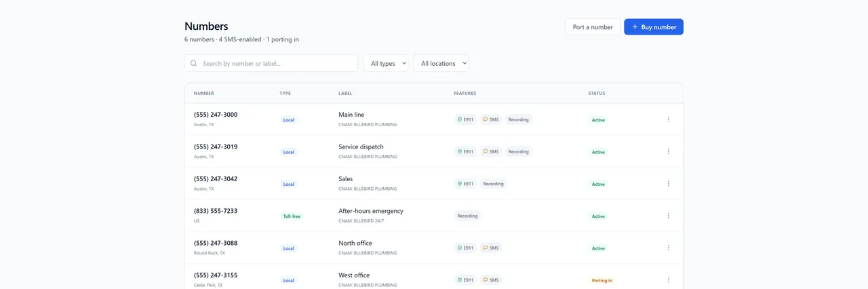868x289 pixels.
Task: Click the E911 badge on Sales row
Action: coord(465,184)
